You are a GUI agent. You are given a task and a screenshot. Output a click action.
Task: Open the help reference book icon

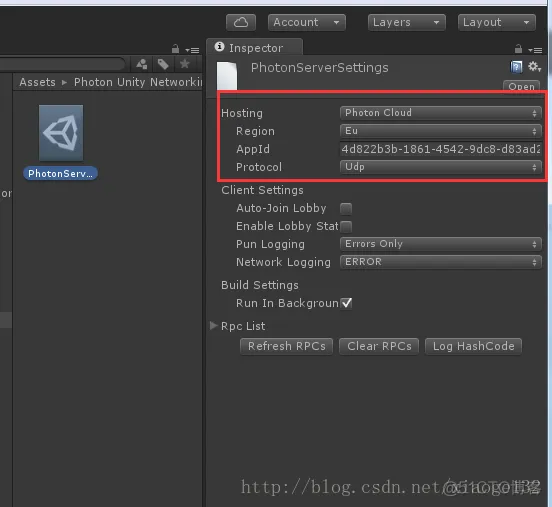(516, 67)
